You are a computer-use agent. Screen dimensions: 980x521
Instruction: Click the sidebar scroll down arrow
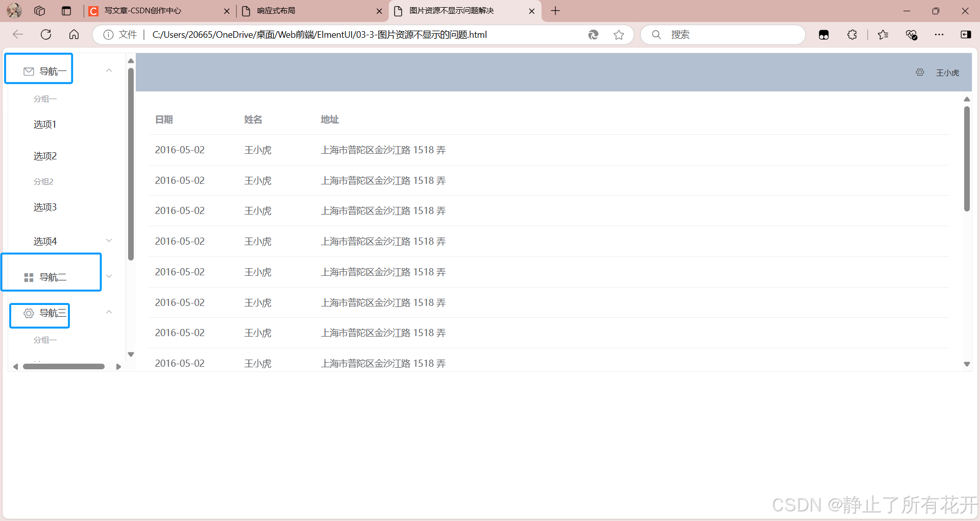pos(131,354)
